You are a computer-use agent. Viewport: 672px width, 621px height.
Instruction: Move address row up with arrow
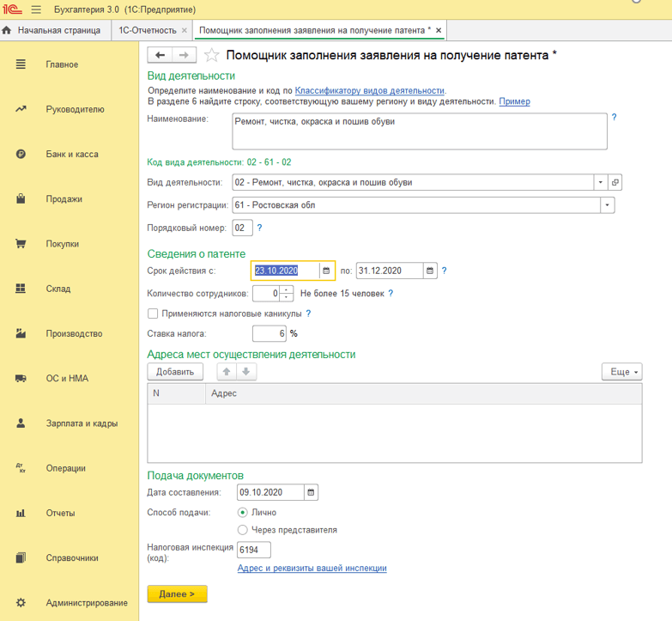[227, 372]
